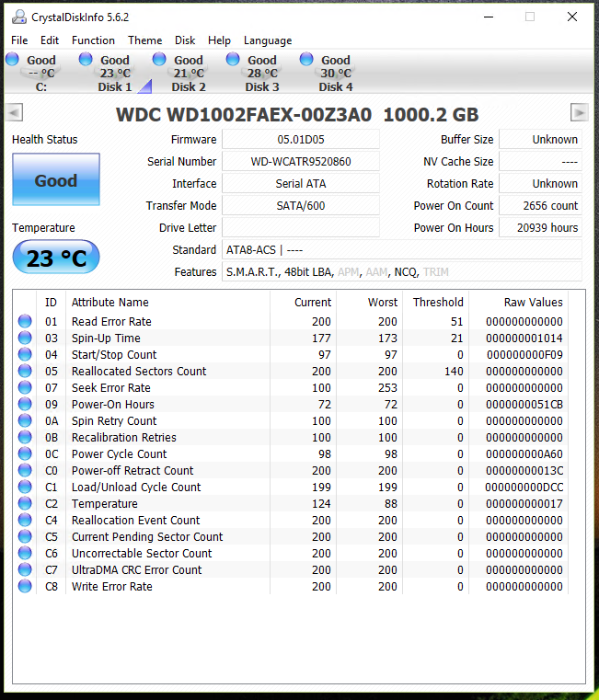Open the File menu

[x=19, y=40]
